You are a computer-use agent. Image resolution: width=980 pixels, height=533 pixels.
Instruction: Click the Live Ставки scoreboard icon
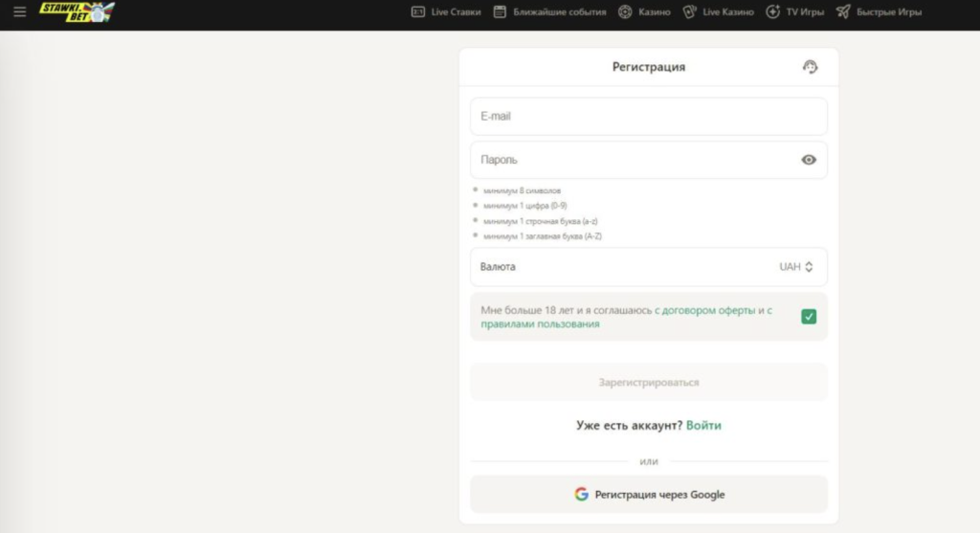pos(418,11)
